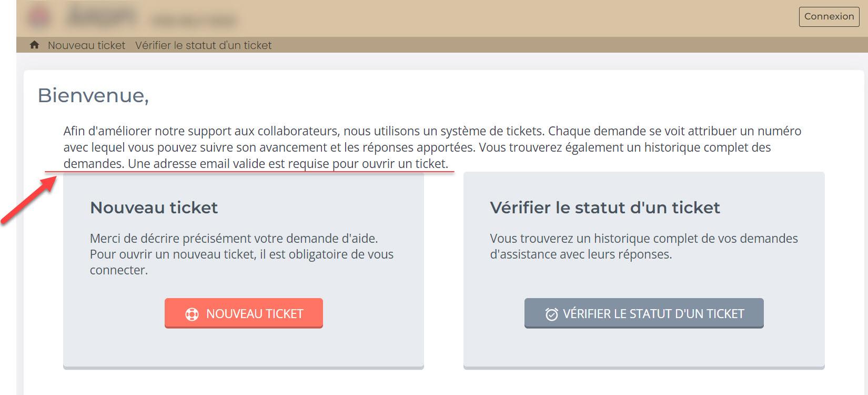
Task: Click the red arrow annotation
Action: 30,201
